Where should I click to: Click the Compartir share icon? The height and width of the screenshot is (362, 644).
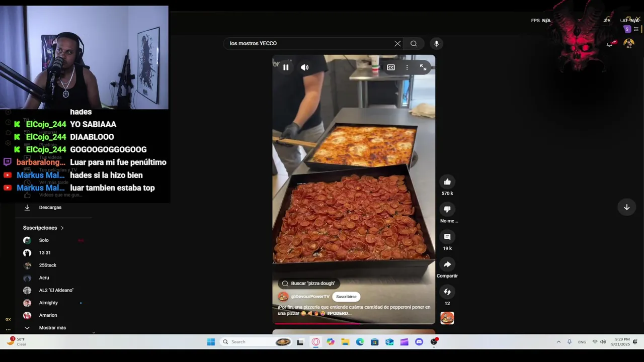click(x=447, y=264)
